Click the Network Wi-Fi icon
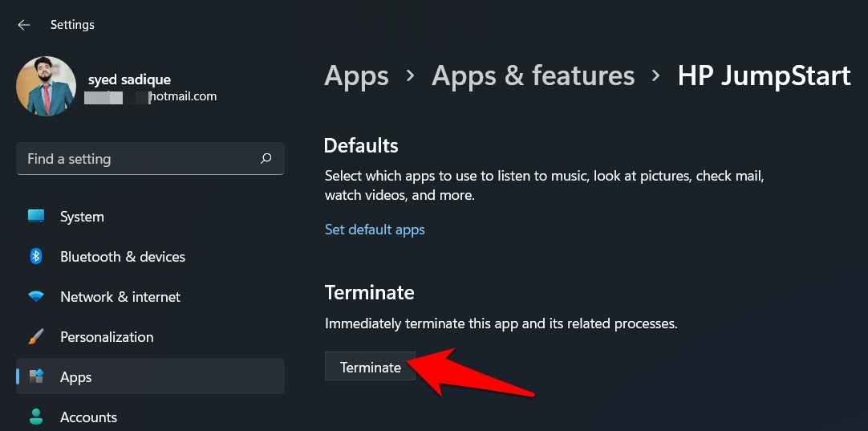The image size is (868, 431). point(36,297)
